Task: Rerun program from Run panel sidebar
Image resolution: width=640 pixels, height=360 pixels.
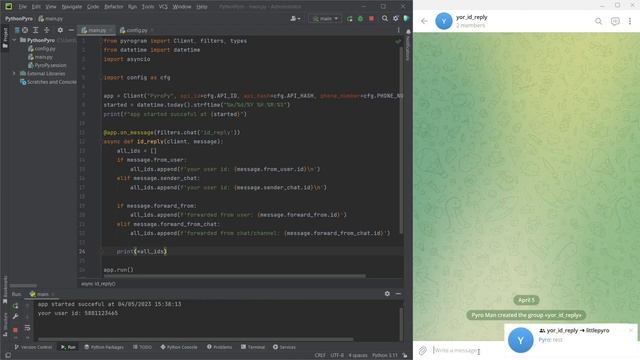Action: pos(16,305)
